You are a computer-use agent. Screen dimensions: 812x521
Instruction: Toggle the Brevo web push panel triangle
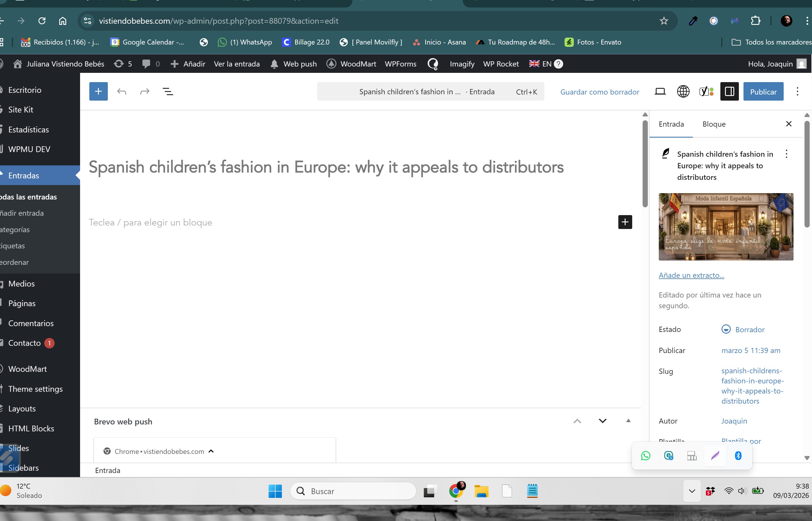628,421
